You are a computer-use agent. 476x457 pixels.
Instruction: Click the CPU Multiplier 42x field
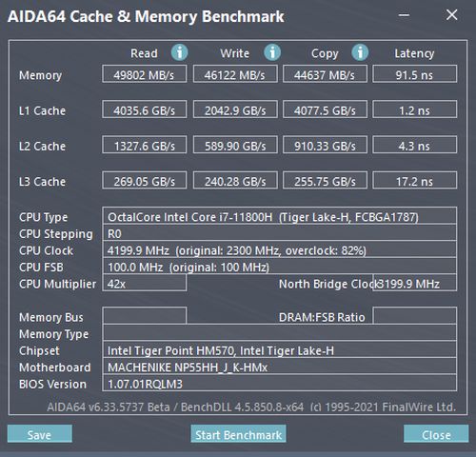145,283
